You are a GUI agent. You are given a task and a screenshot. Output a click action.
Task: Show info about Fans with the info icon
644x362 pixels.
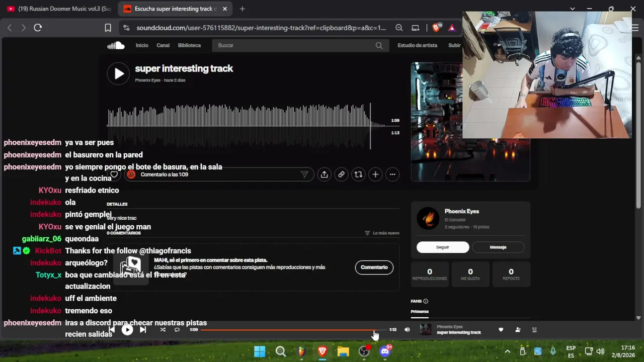click(x=426, y=301)
